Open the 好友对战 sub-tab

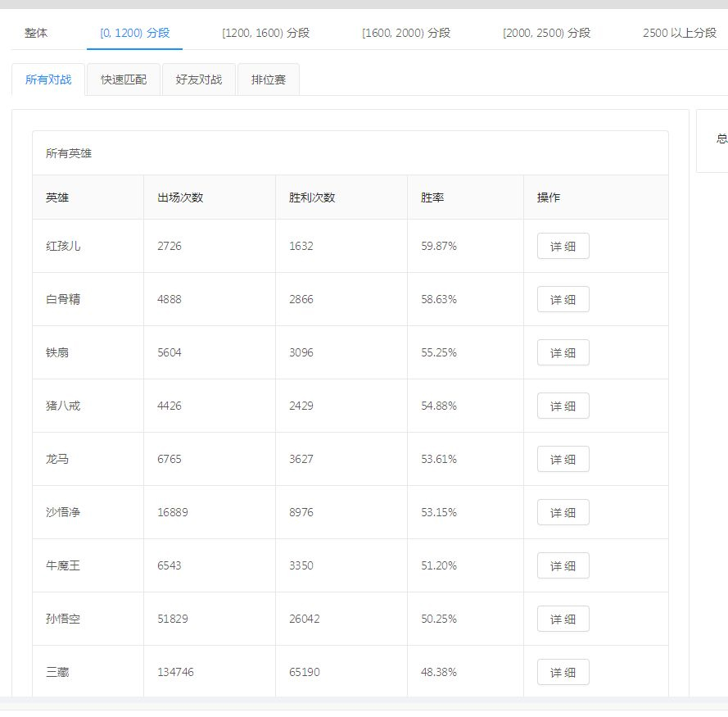pos(199,79)
